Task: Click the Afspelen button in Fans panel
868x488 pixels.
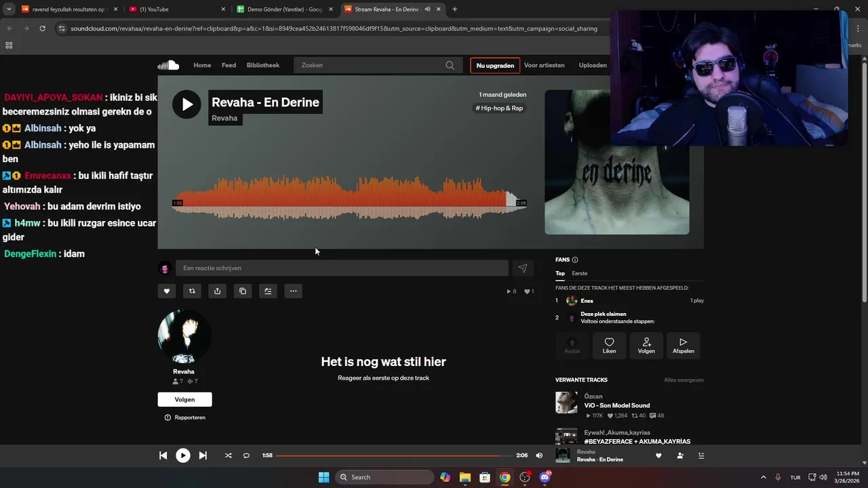Action: coord(683,346)
